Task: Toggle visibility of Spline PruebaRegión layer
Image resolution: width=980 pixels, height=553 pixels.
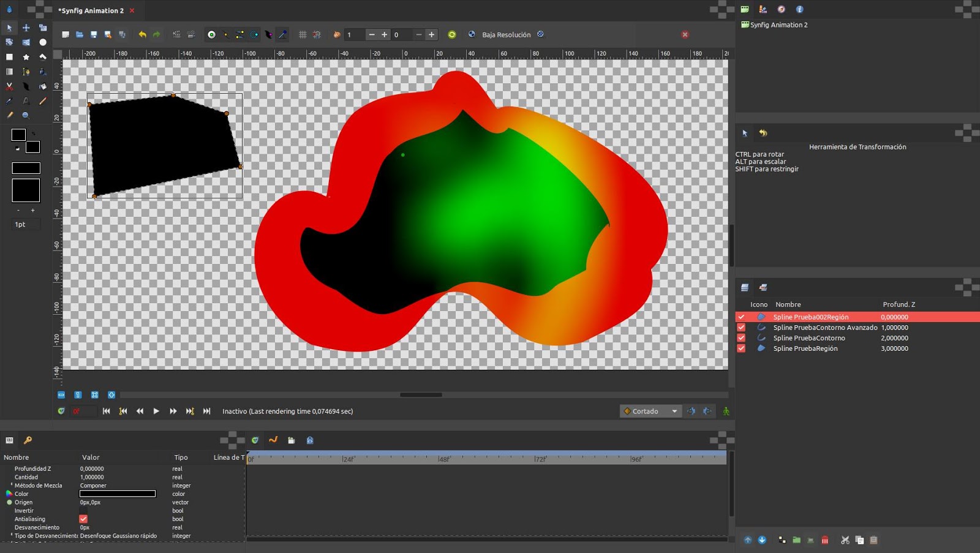Action: click(x=741, y=348)
